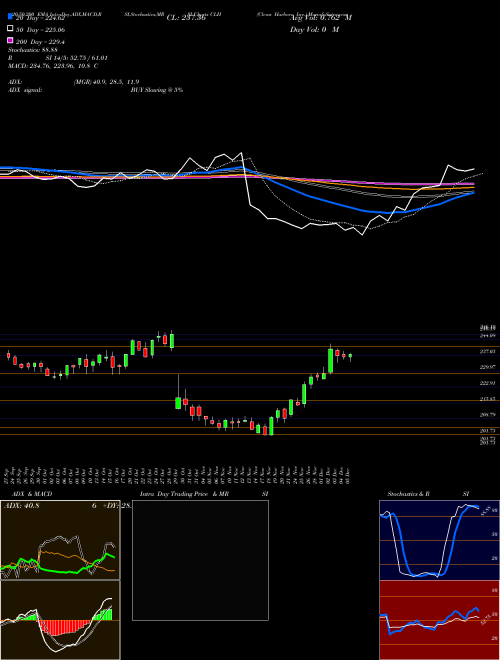Click the 222.91 price axis label
Image resolution: width=500 pixels, height=660 pixels.
point(487,383)
